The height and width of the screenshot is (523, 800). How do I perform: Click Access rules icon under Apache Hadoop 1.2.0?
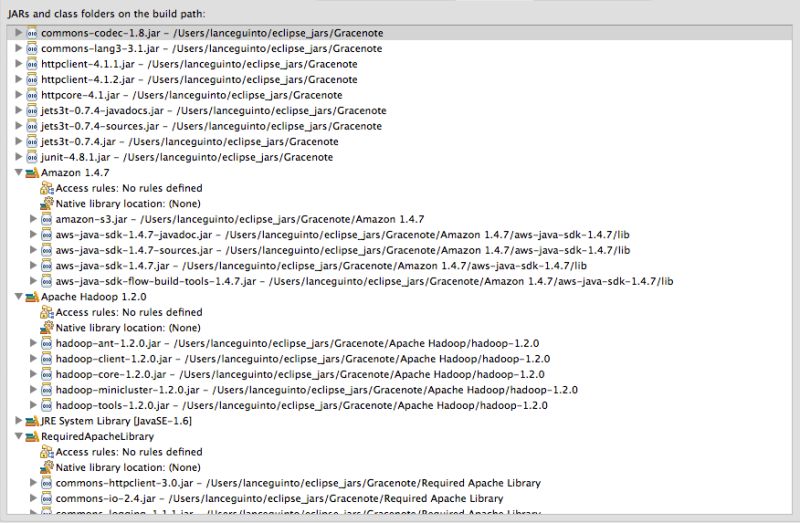pos(46,312)
